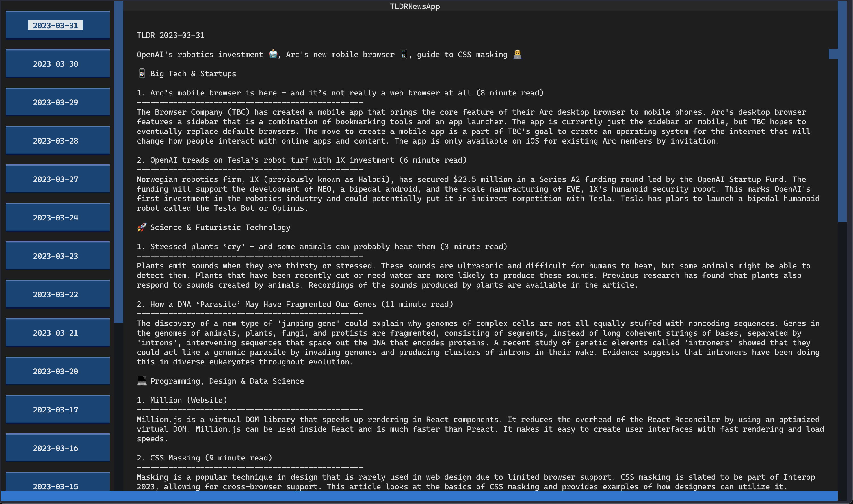Load the 2023-03-27 edition
Screen dimensions: 853x504
coord(57,179)
